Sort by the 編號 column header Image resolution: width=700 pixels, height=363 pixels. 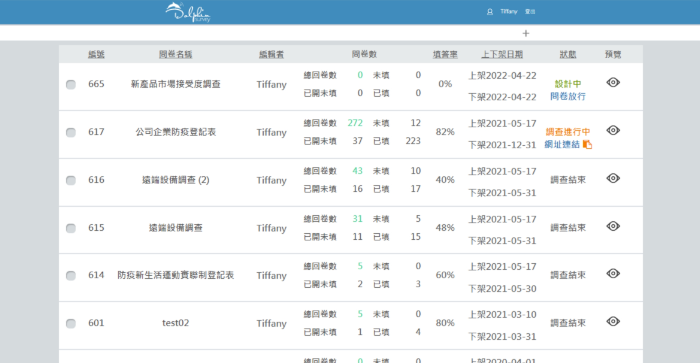[96, 54]
